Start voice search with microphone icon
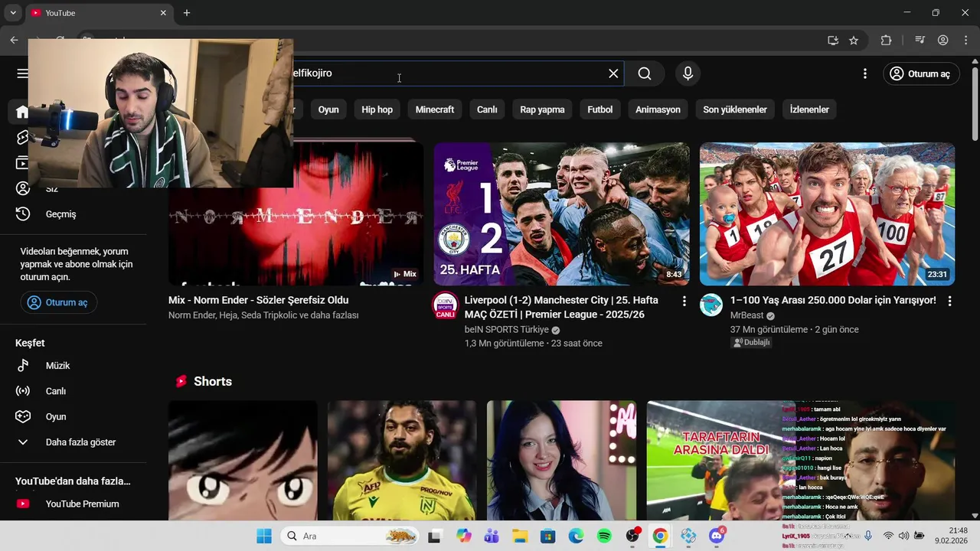Image resolution: width=980 pixels, height=551 pixels. coord(688,73)
